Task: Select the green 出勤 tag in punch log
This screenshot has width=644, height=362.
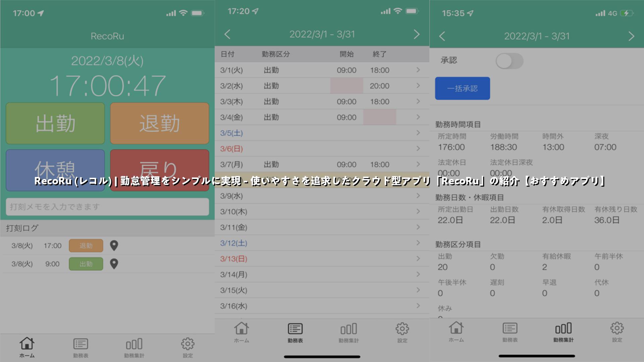Action: pos(86,264)
